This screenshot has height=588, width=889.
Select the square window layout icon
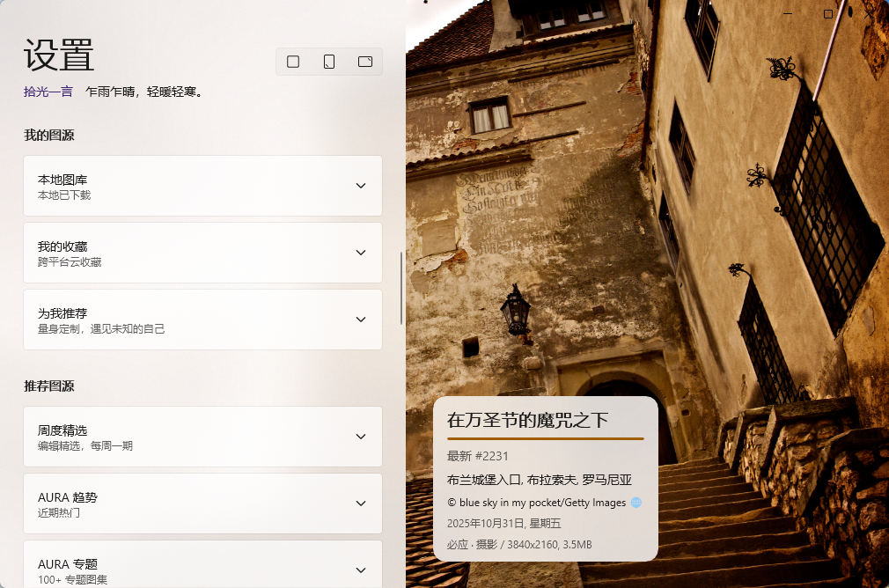[x=293, y=62]
